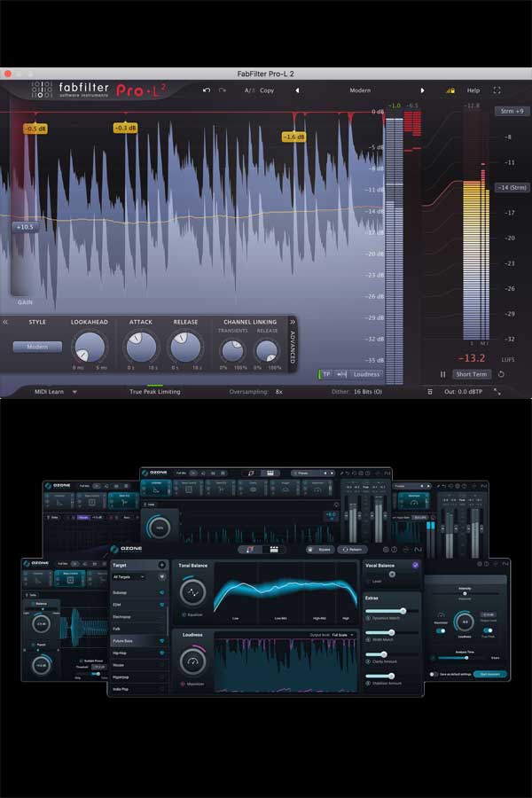Click the -14 (Strm) target marker
Viewport: 532px width, 798px height.
coord(512,187)
